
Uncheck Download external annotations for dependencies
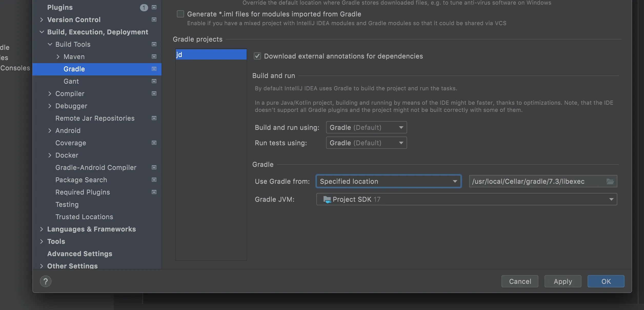coord(257,56)
